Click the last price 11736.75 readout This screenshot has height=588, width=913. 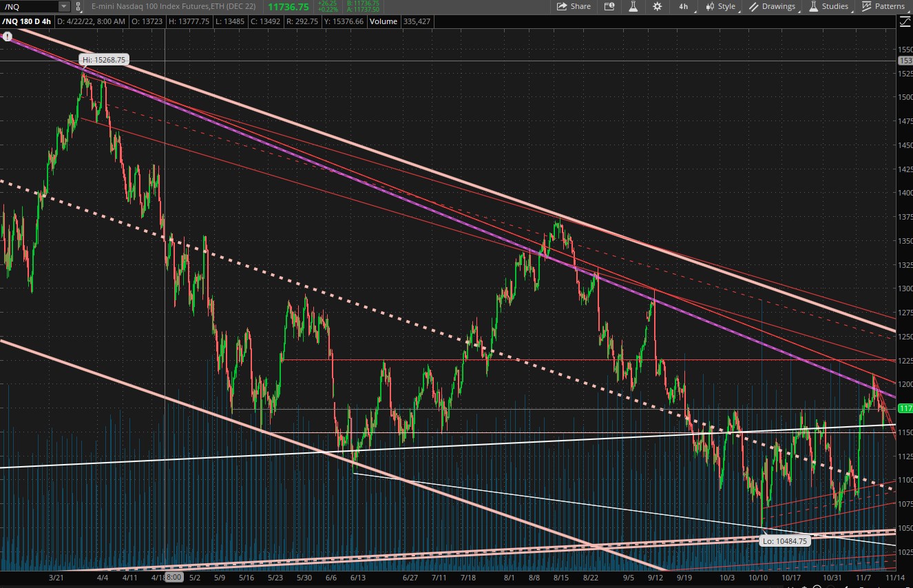pos(288,6)
